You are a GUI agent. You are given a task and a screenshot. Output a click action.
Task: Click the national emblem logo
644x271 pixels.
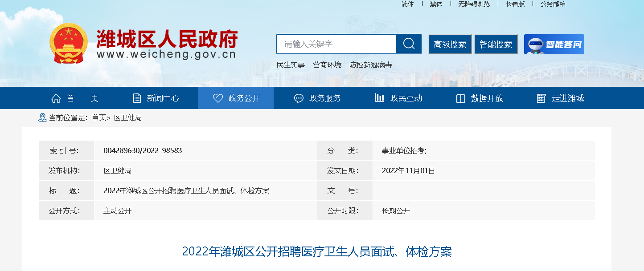tap(69, 43)
